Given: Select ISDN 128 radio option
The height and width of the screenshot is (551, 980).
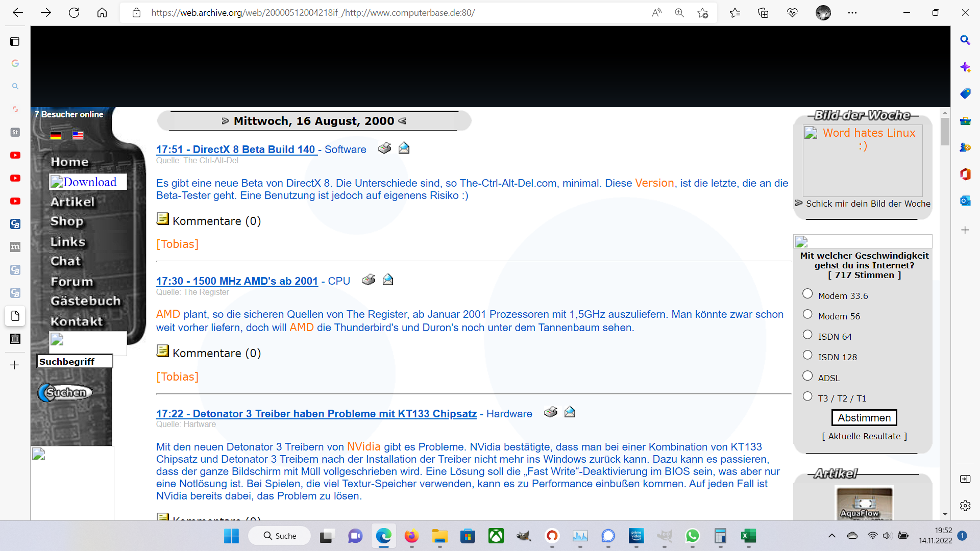Looking at the screenshot, I should tap(807, 355).
